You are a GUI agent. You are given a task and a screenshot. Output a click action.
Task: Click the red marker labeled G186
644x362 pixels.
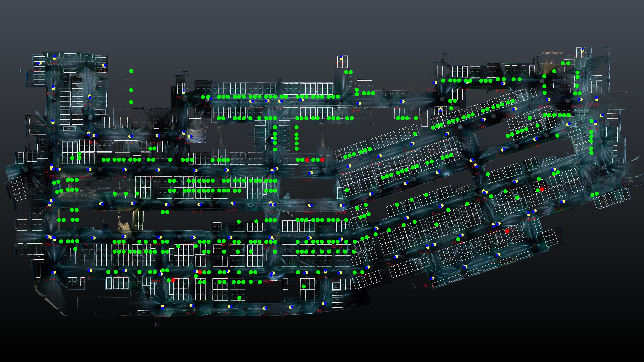[x=173, y=280]
